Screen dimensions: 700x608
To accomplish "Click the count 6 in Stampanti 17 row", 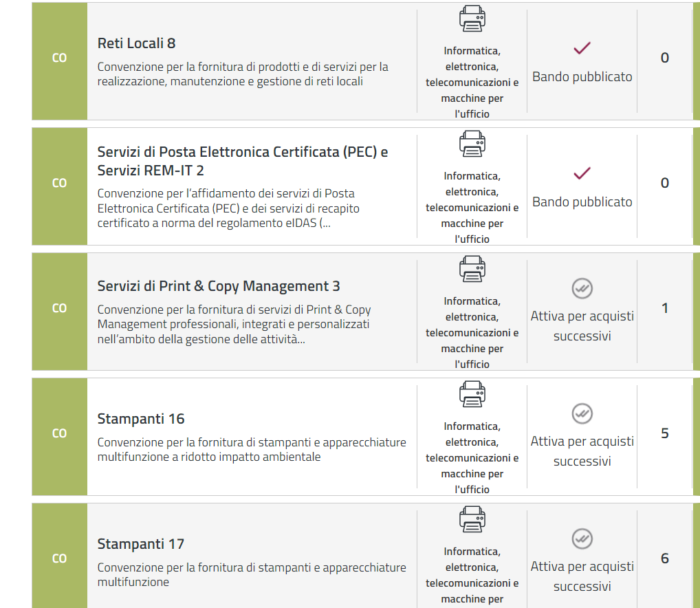I will click(664, 558).
